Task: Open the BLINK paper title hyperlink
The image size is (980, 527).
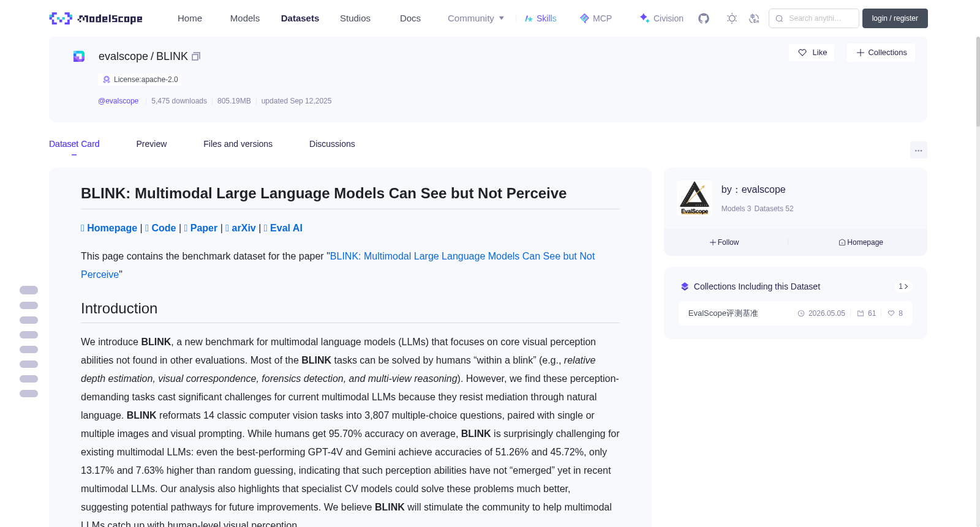Action: [337, 265]
